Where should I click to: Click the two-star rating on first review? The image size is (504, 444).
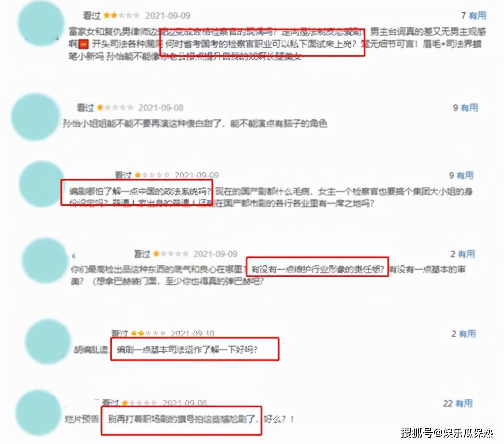pos(121,15)
